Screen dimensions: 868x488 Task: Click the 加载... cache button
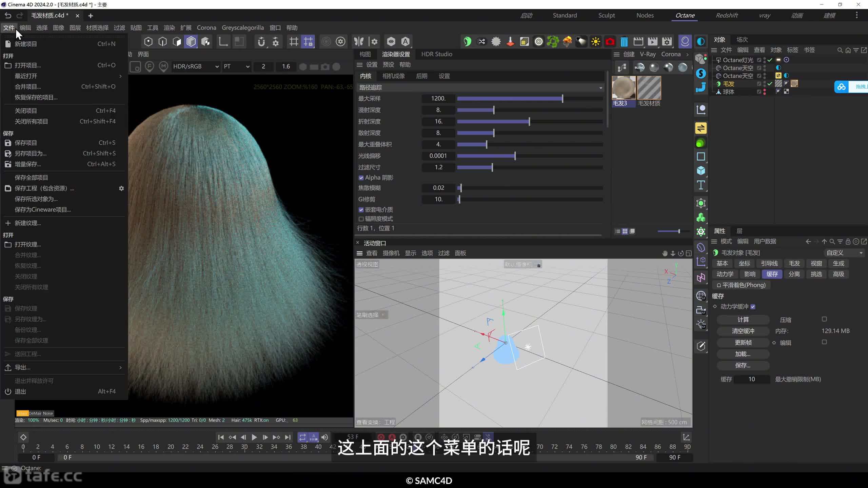click(x=743, y=354)
